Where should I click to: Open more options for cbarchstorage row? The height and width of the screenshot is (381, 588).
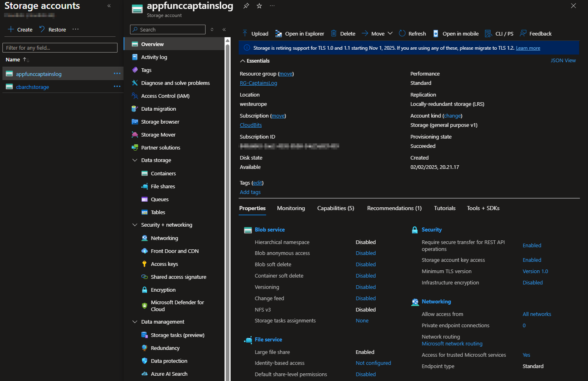[117, 86]
